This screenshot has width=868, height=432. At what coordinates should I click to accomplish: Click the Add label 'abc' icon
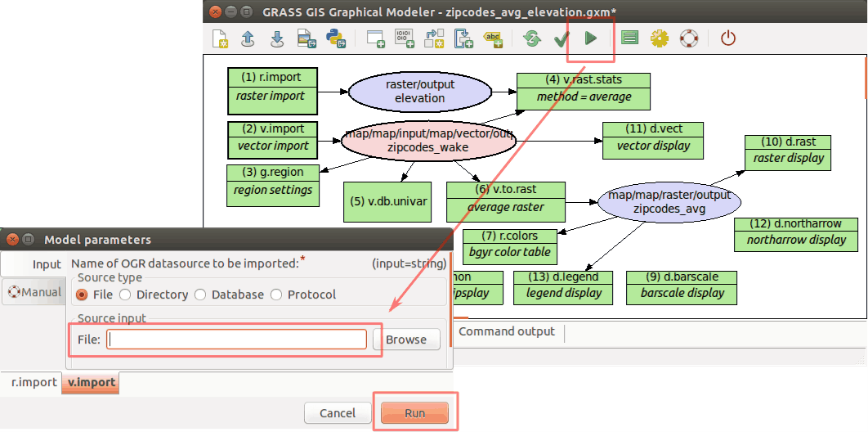point(493,38)
